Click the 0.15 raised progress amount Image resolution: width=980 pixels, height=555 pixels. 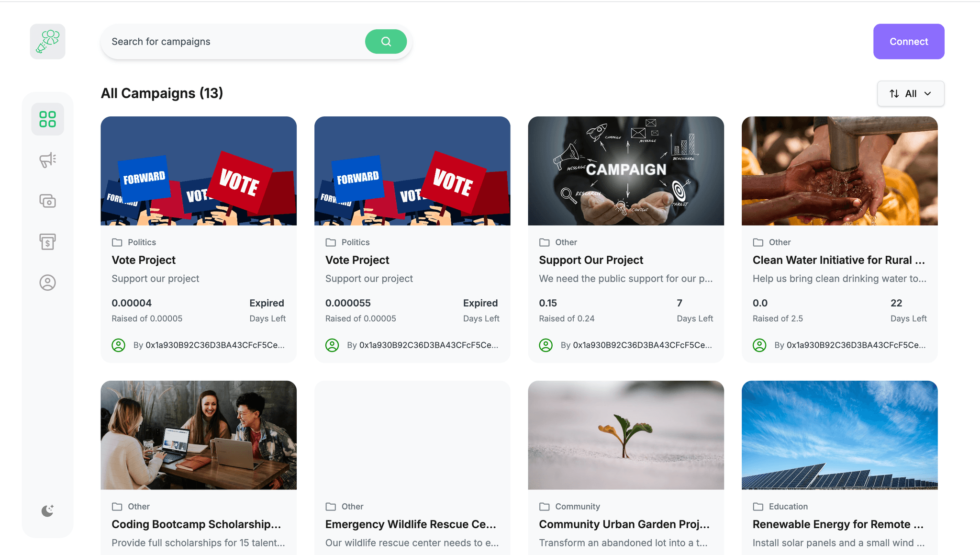(x=547, y=303)
